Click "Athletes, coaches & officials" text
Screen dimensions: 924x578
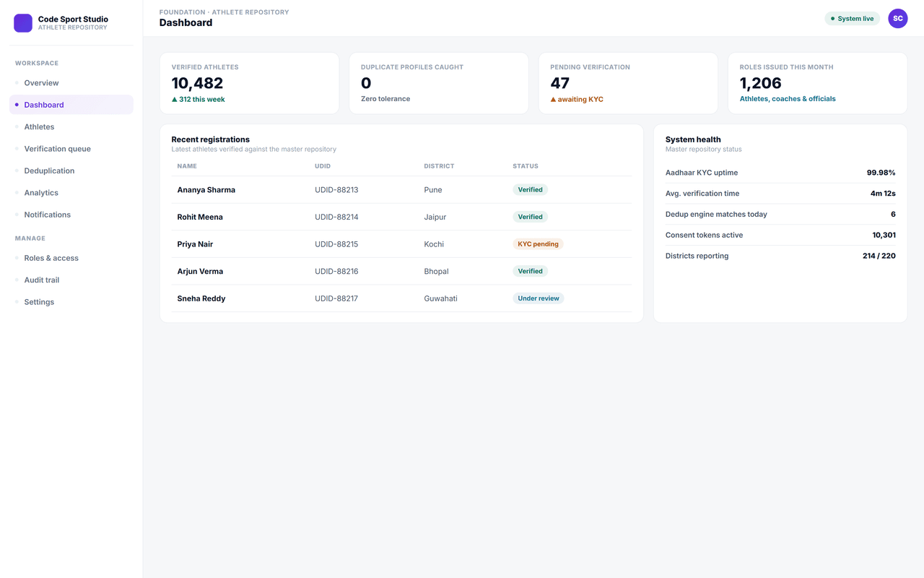(788, 99)
